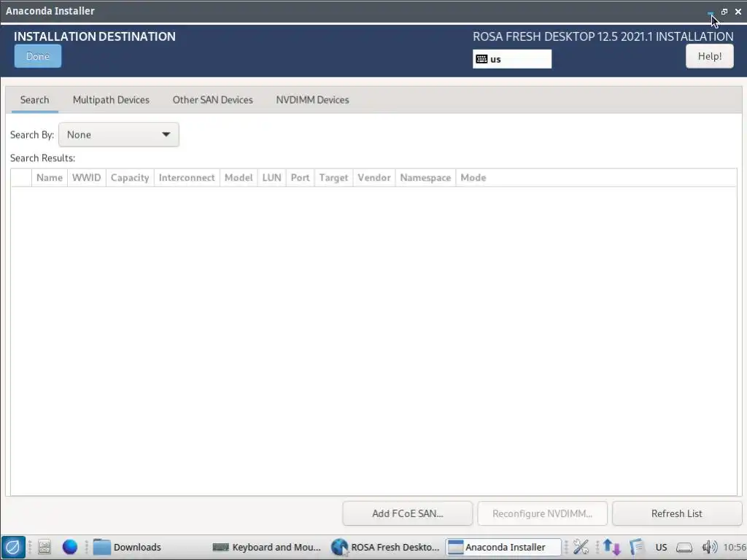Open the NVDIMM Devices tab
The width and height of the screenshot is (747, 560).
(312, 100)
